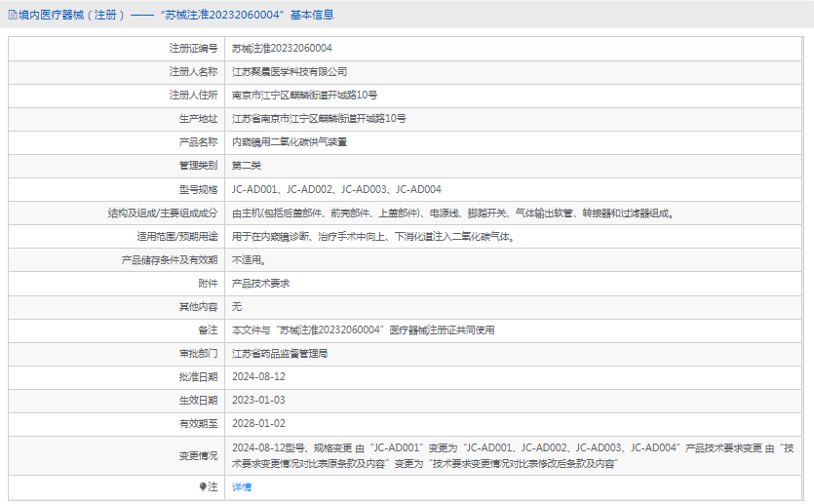This screenshot has height=504, width=814.
Task: Click the document icon beside the page title
Action: click(x=13, y=15)
